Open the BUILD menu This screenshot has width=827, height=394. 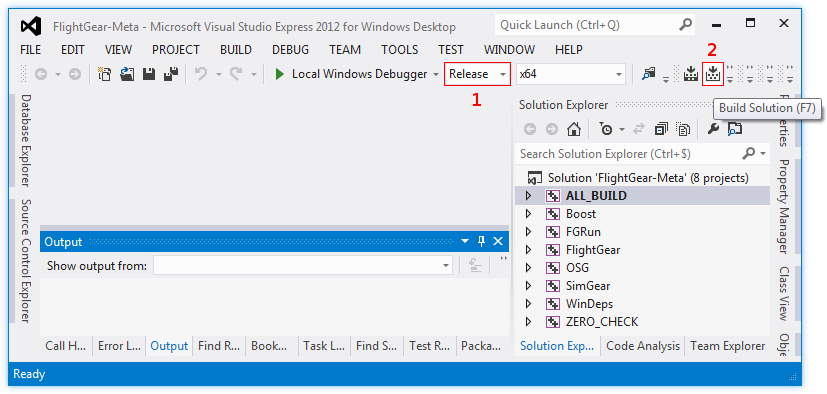click(236, 50)
